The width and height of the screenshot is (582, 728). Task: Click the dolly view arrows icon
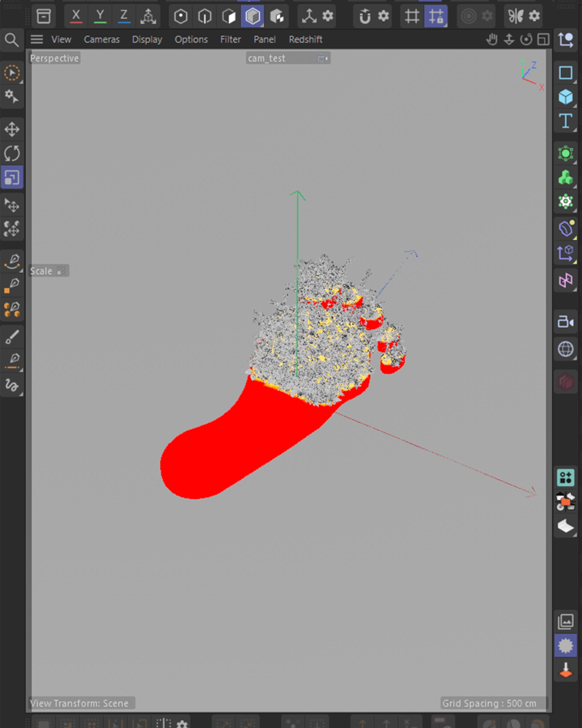coord(509,39)
